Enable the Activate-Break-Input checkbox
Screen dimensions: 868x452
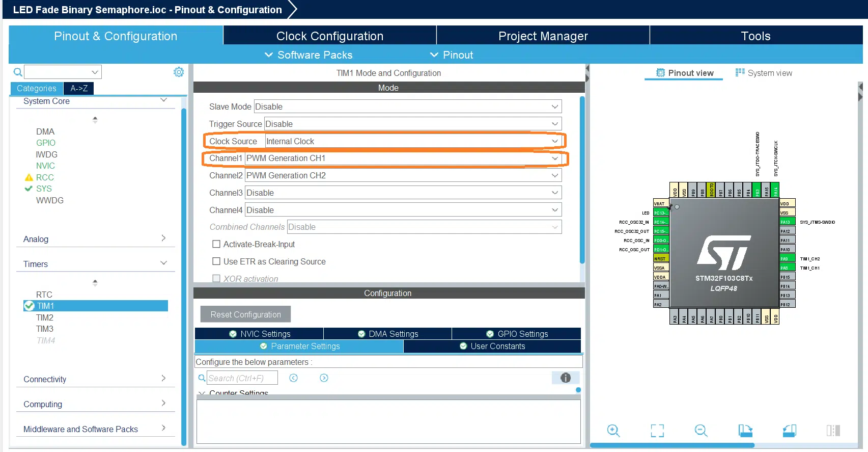click(216, 244)
